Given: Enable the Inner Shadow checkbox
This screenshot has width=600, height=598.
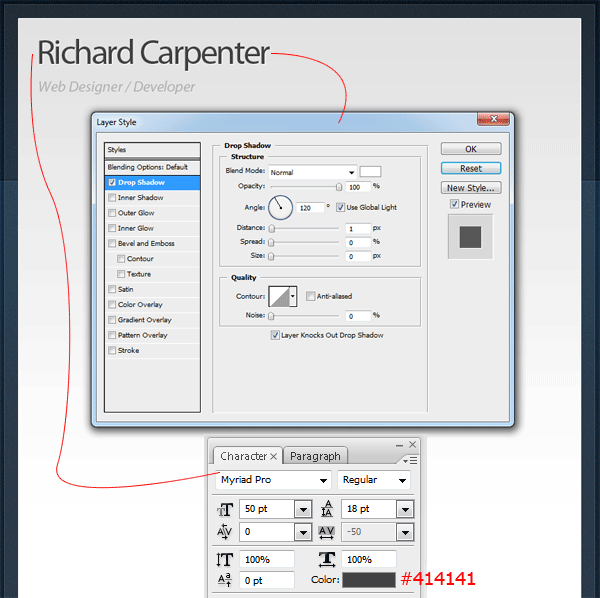Looking at the screenshot, I should 112,197.
